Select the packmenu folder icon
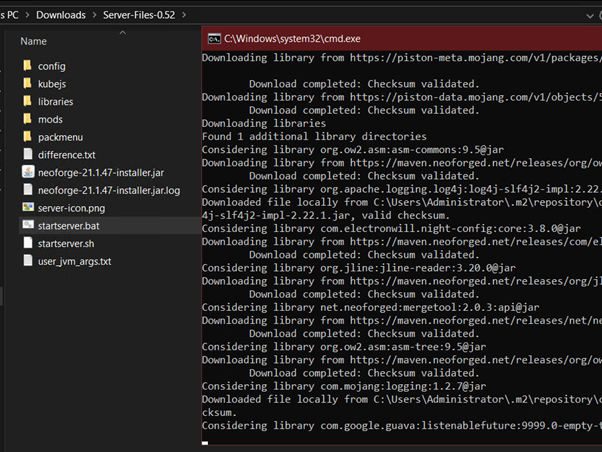Screen dimensions: 602x452 click(x=27, y=136)
